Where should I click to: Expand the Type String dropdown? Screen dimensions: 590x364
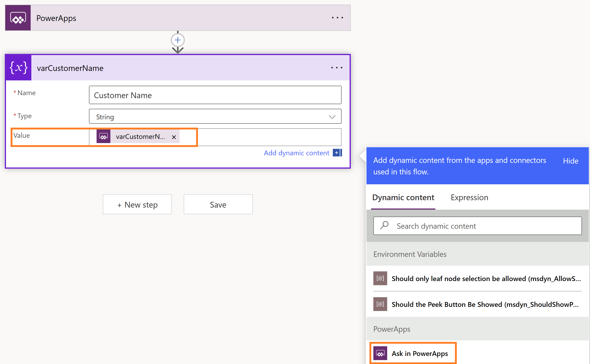332,117
